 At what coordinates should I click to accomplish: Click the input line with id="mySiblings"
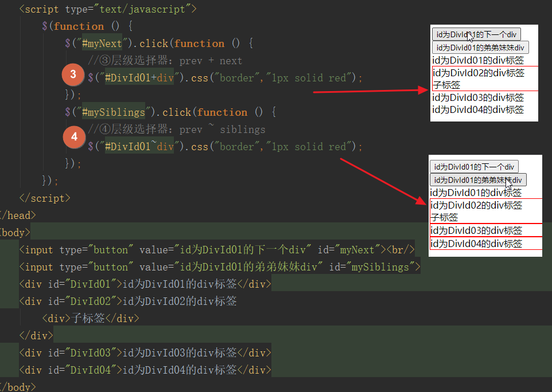[220, 267]
